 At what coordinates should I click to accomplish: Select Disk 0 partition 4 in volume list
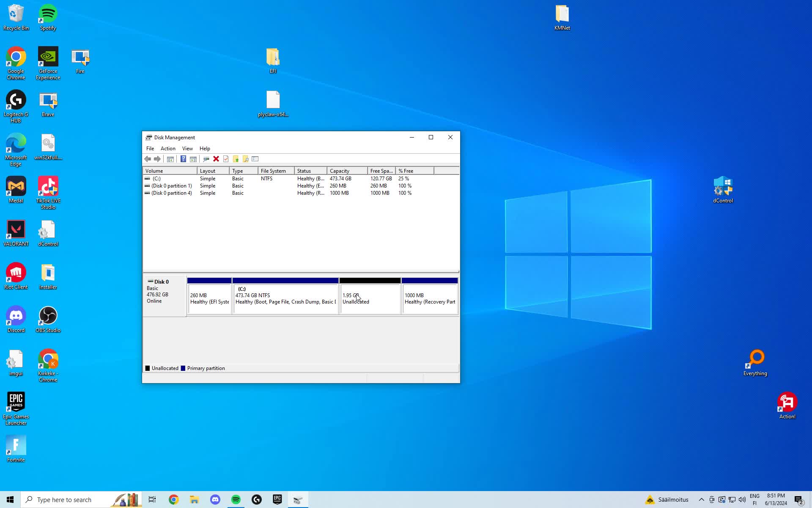(x=172, y=193)
